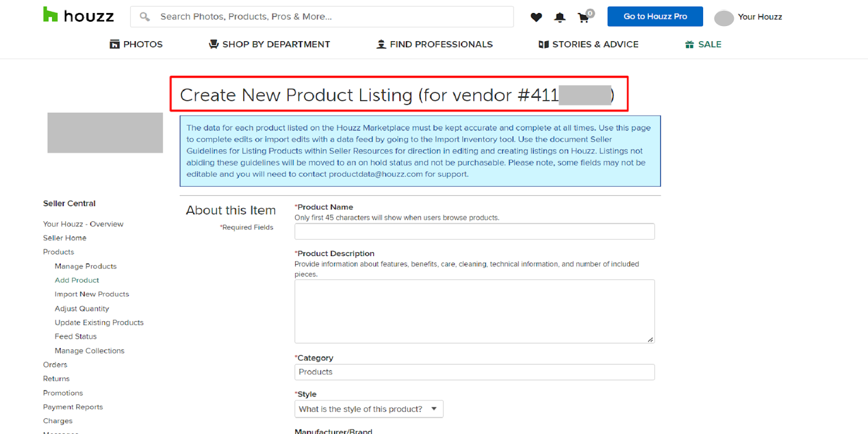
Task: Click the Product Name input
Action: point(475,232)
